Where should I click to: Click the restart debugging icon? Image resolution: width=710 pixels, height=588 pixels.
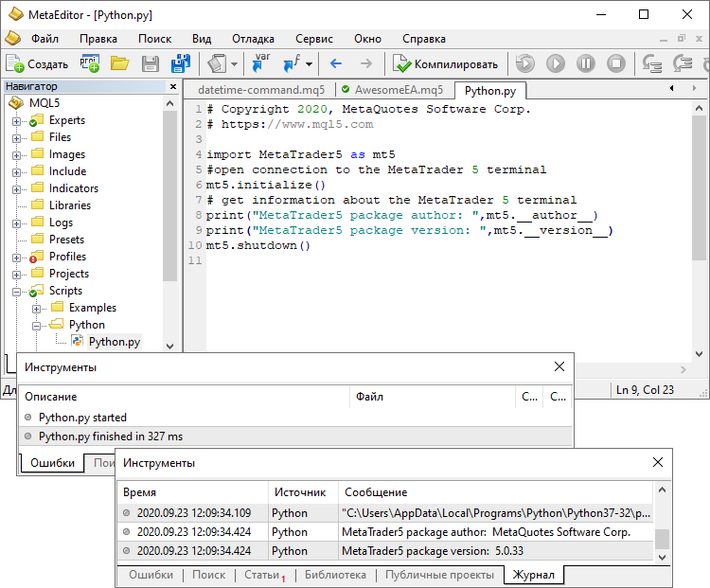click(525, 63)
